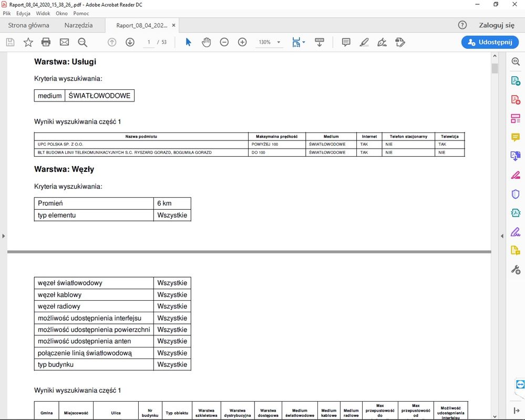Bookmark file with the star icon

pyautogui.click(x=28, y=42)
